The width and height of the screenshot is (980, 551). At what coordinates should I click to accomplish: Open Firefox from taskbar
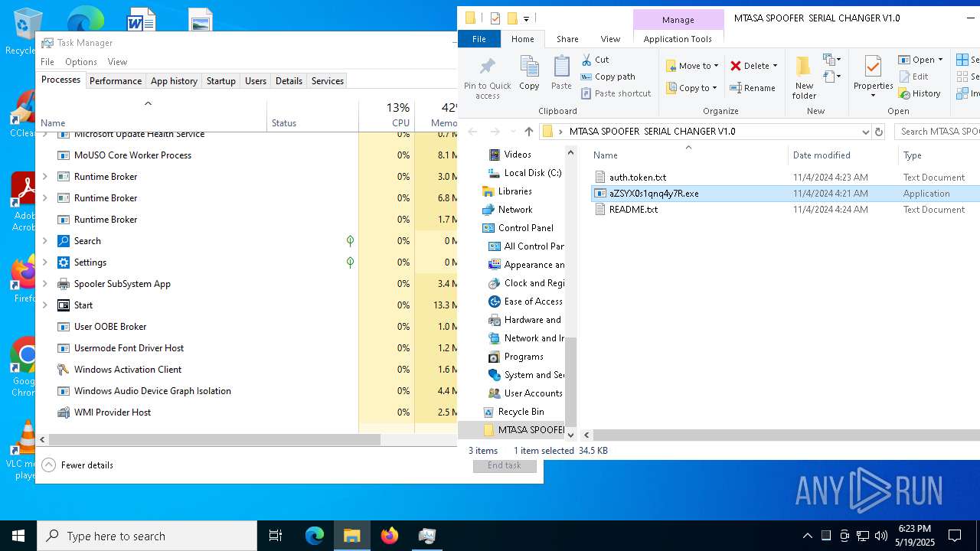pyautogui.click(x=390, y=536)
